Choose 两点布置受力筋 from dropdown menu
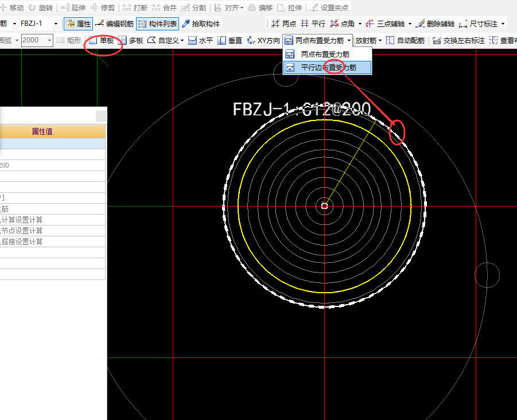This screenshot has width=517, height=420. 328,54
